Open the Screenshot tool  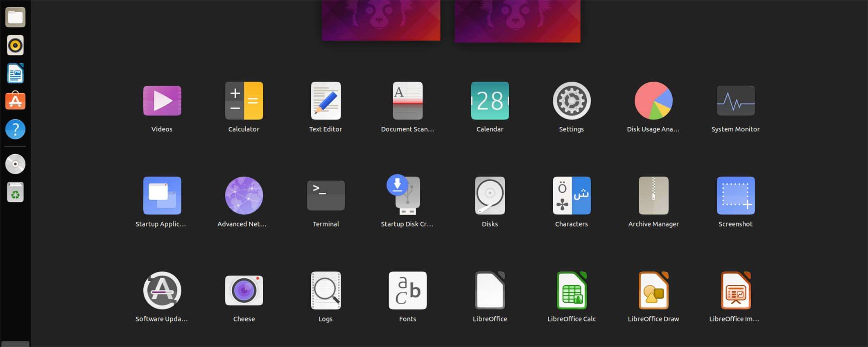(x=735, y=196)
